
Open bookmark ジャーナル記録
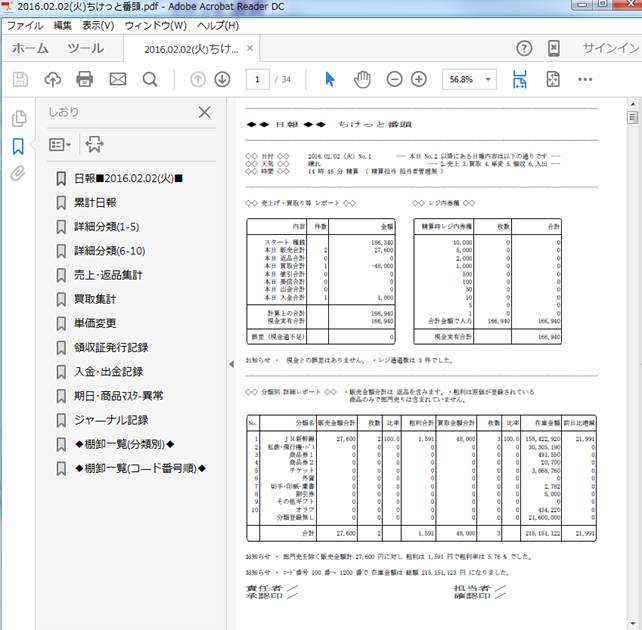coord(111,420)
